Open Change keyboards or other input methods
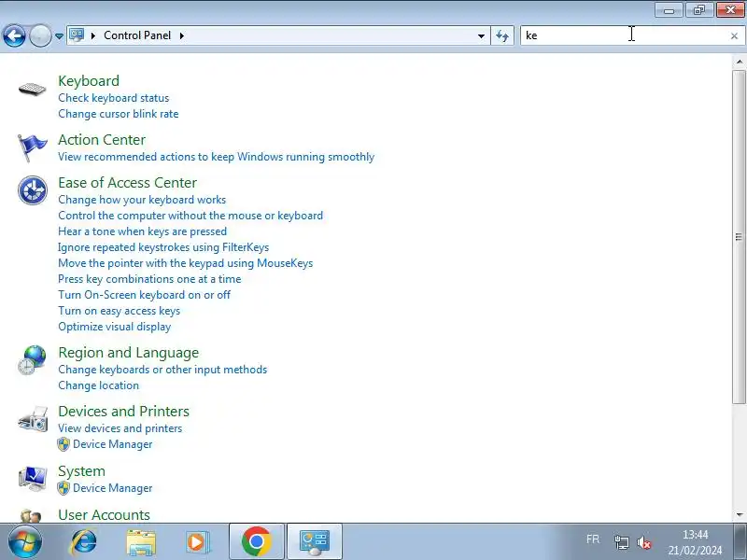Screen dimensions: 747x560 pyautogui.click(x=162, y=370)
